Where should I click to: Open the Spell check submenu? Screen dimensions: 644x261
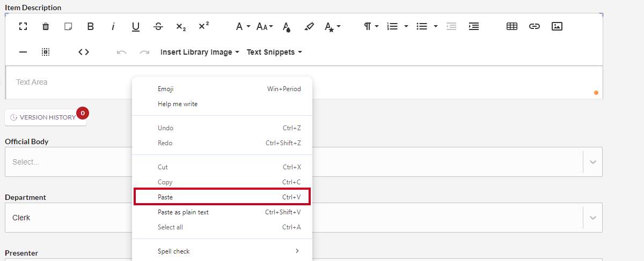coord(222,251)
